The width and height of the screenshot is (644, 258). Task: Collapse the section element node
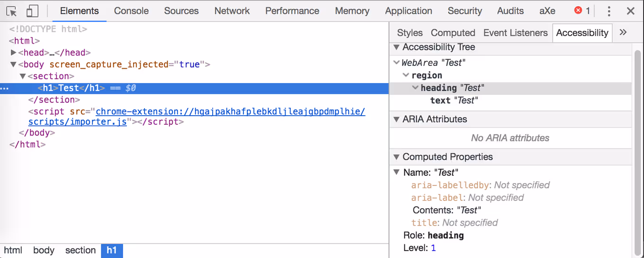pos(23,76)
